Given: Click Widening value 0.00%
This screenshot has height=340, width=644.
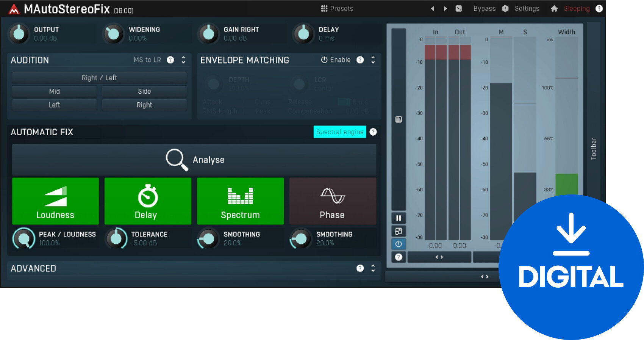Looking at the screenshot, I should click(x=138, y=38).
